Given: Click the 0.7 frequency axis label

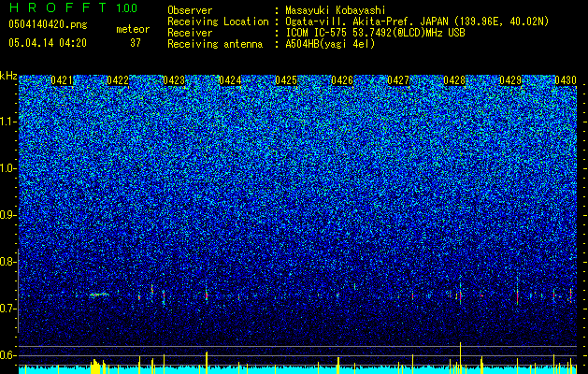Looking at the screenshot, I should 7,309.
